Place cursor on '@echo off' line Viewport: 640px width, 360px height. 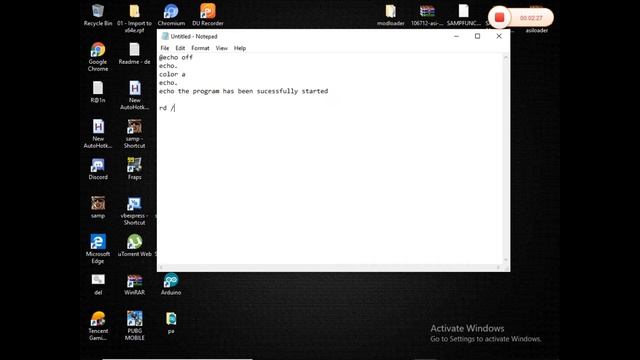click(176, 58)
